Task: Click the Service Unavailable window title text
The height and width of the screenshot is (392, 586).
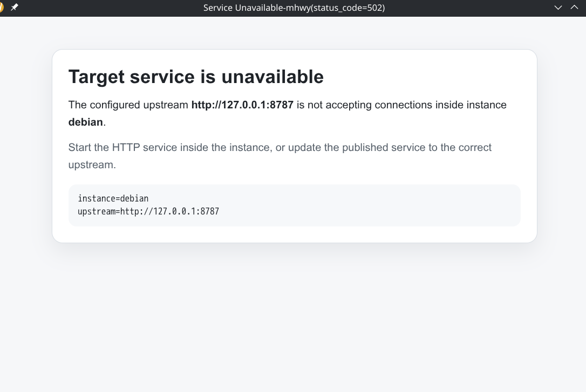Action: (x=294, y=8)
